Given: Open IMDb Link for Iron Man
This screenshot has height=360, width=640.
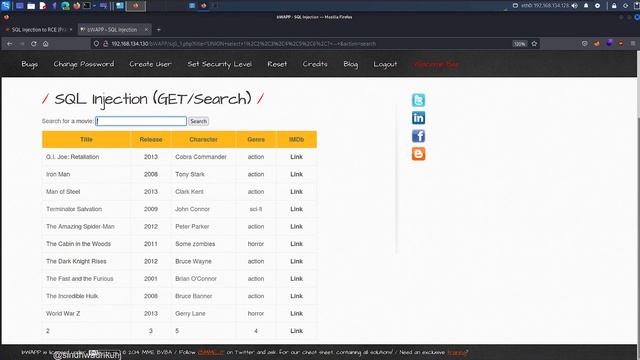Looking at the screenshot, I should point(296,174).
